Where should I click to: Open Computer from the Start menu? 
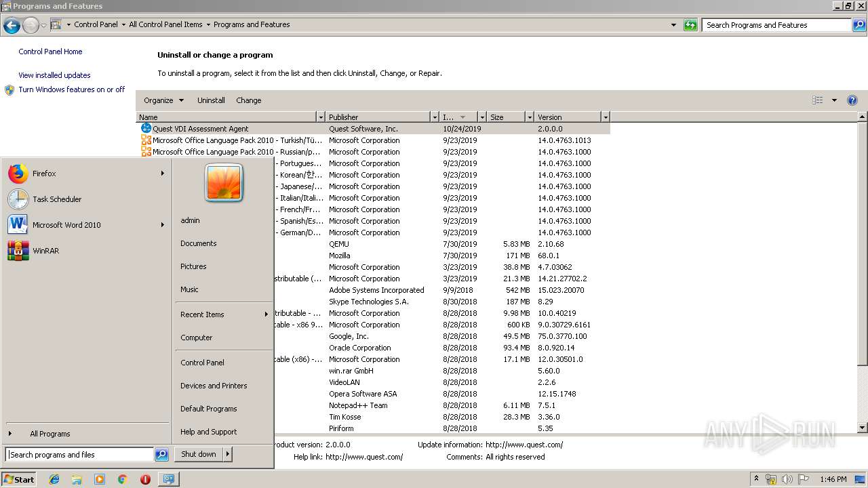[197, 338]
